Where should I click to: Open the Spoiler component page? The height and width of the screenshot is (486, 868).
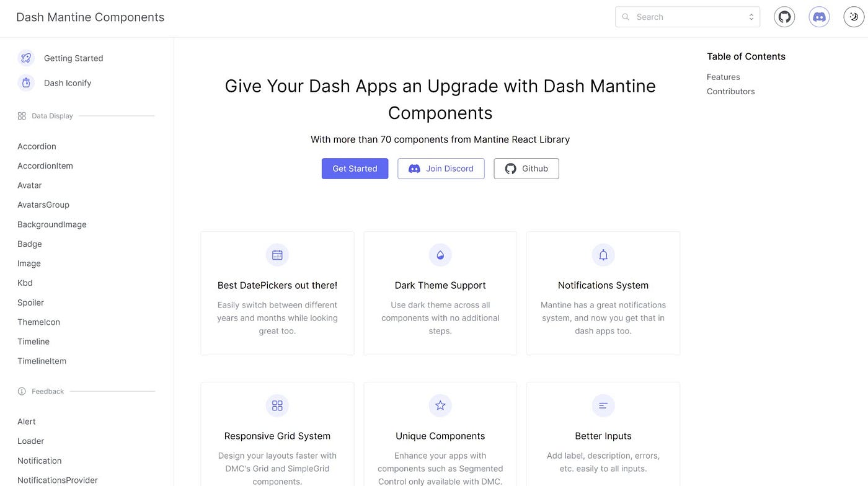point(30,303)
